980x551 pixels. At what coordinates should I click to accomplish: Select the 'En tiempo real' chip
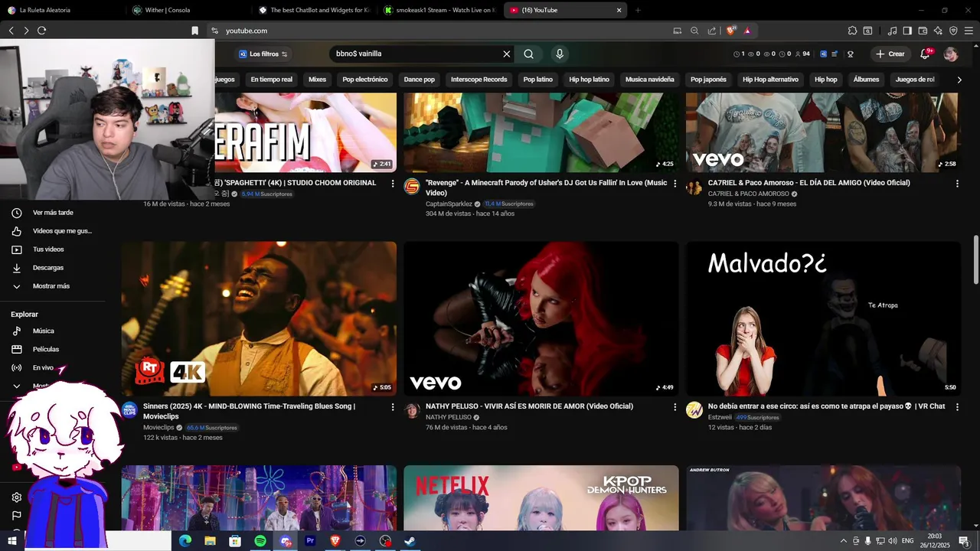[x=271, y=80]
